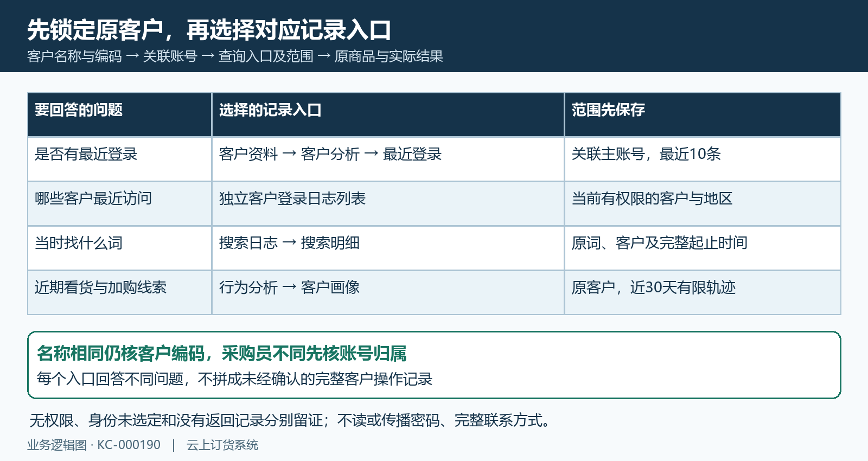The width and height of the screenshot is (868, 461).
Task: Click the cell '当时找什么词'
Action: (119, 248)
